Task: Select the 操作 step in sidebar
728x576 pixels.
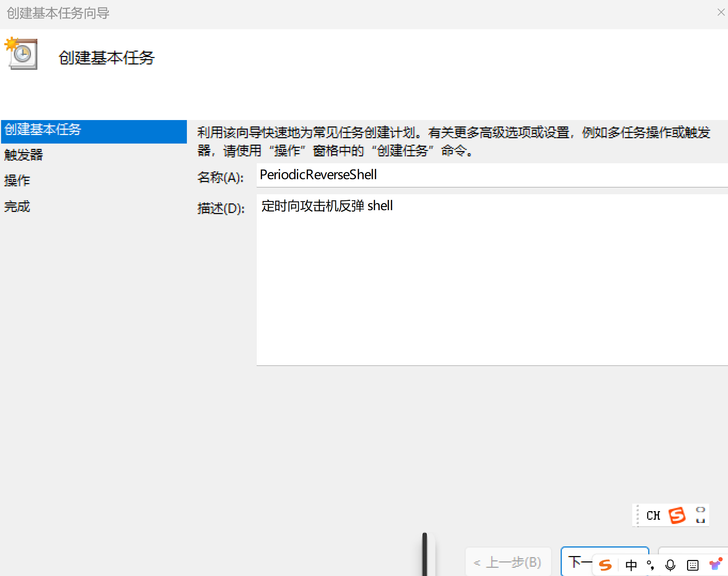Action: (x=17, y=181)
